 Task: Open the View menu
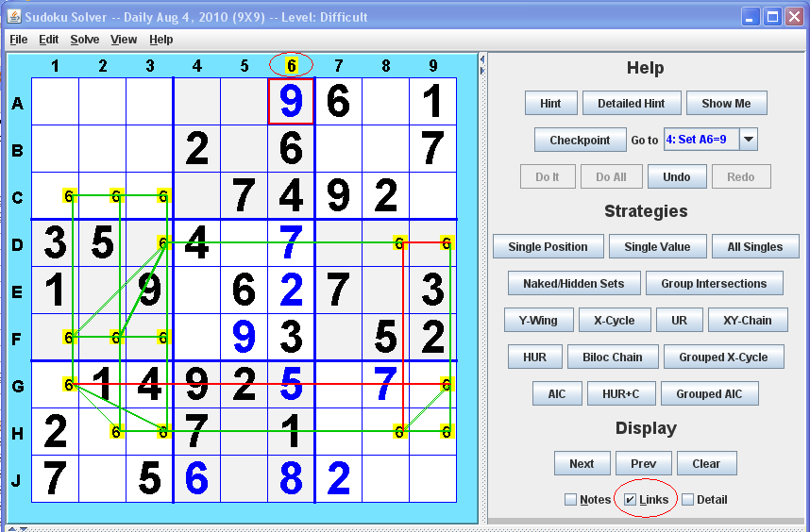(124, 40)
